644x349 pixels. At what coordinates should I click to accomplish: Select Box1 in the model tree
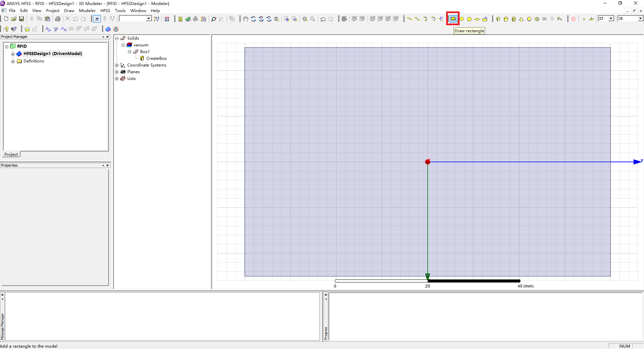coord(145,52)
